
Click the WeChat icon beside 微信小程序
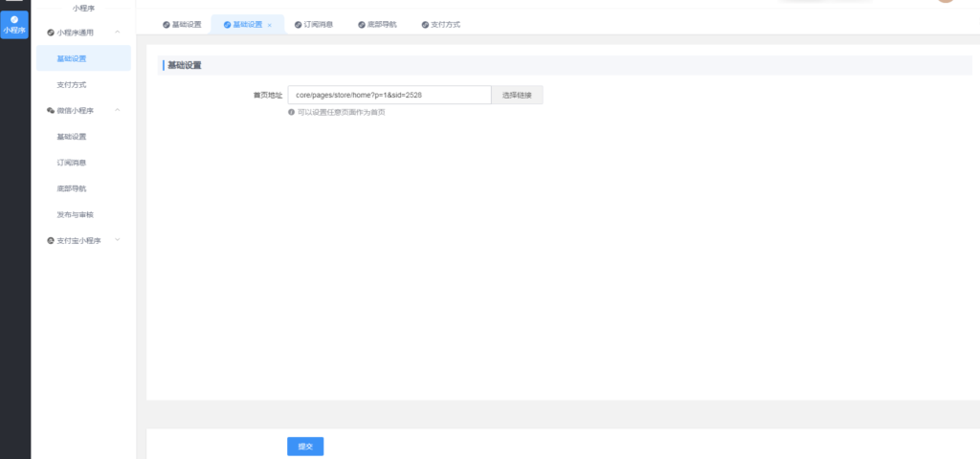pos(51,110)
